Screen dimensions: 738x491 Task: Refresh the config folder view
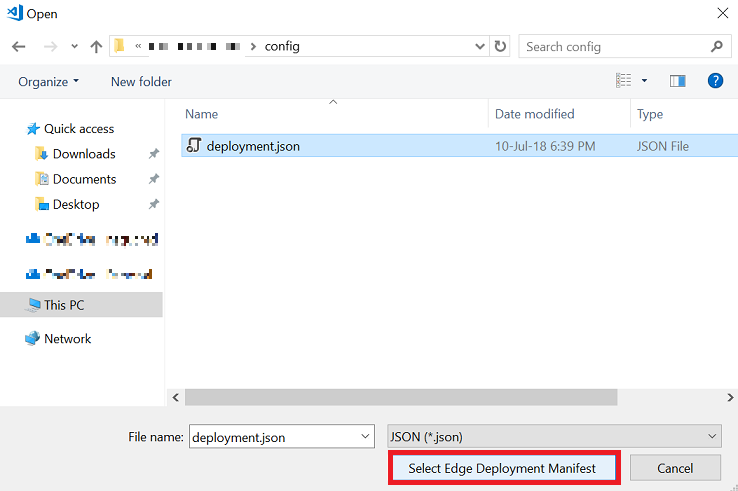pyautogui.click(x=500, y=47)
